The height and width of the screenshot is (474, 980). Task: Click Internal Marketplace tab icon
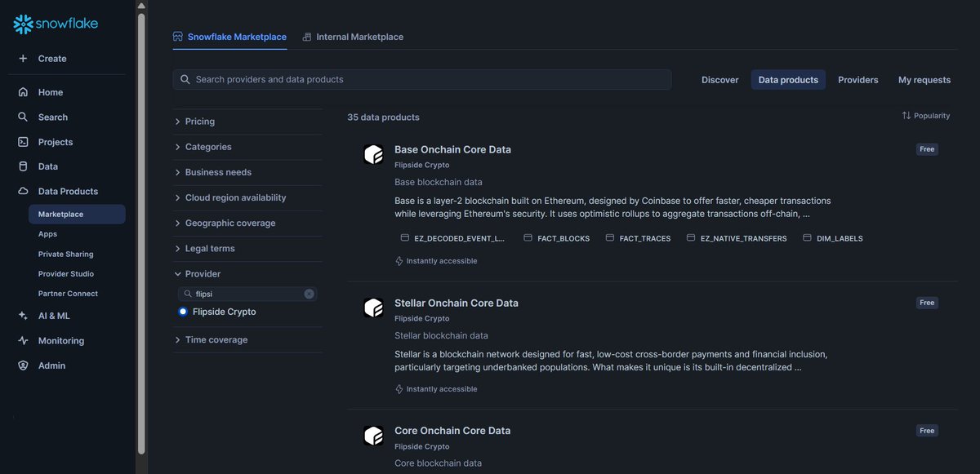pyautogui.click(x=307, y=37)
